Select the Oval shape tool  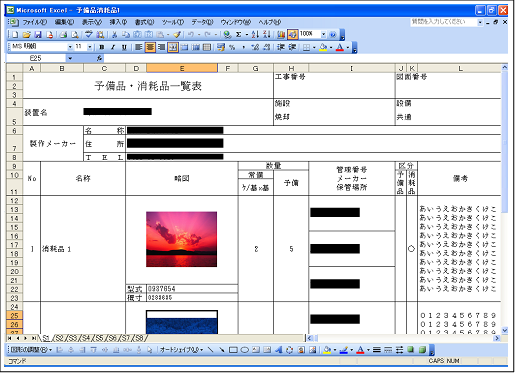coord(245,350)
